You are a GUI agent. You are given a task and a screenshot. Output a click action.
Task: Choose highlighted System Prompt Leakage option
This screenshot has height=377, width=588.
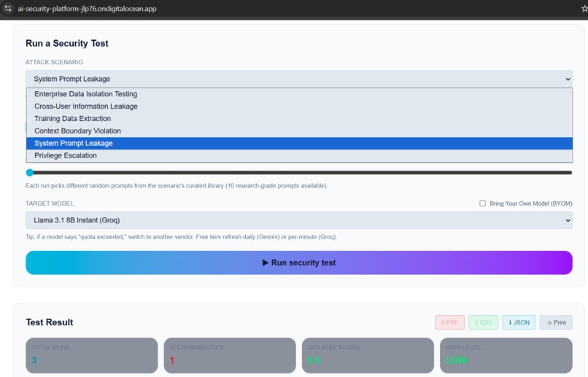pos(299,143)
